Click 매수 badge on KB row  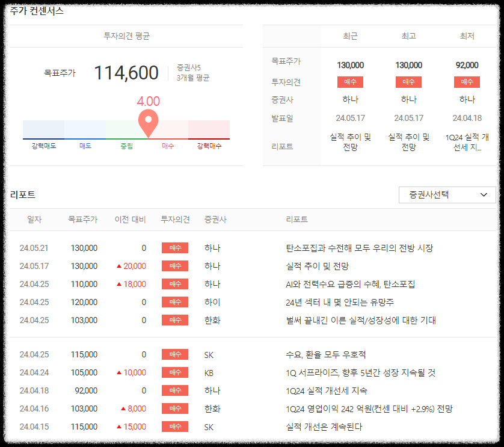point(175,372)
